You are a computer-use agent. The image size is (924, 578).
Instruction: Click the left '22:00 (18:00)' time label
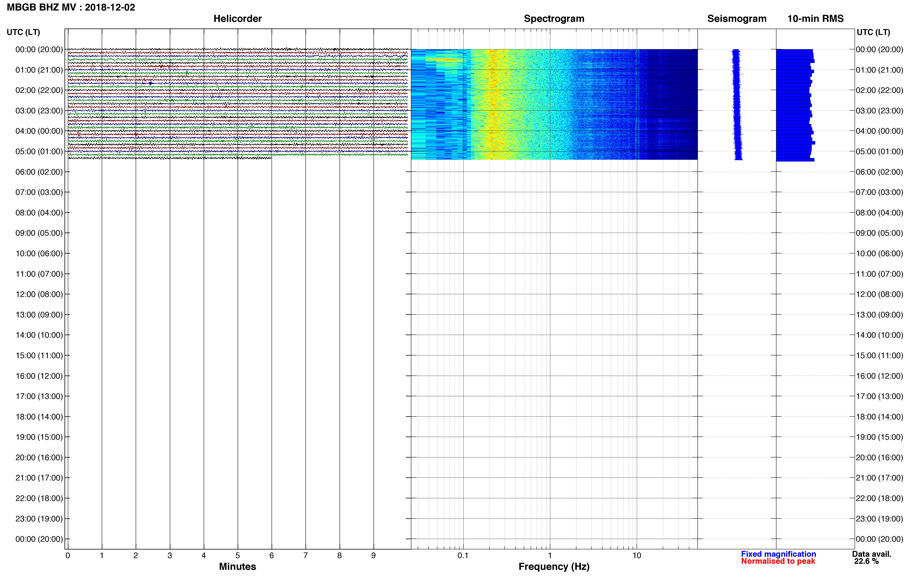(39, 498)
